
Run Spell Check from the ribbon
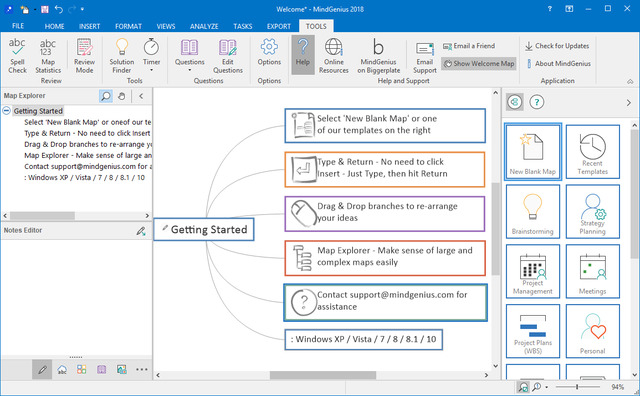coord(17,56)
